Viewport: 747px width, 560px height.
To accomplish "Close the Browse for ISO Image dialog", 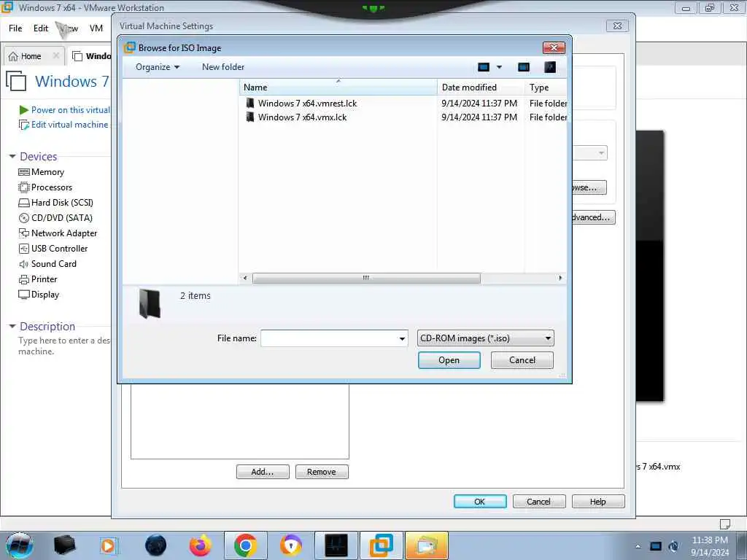I will coord(554,47).
